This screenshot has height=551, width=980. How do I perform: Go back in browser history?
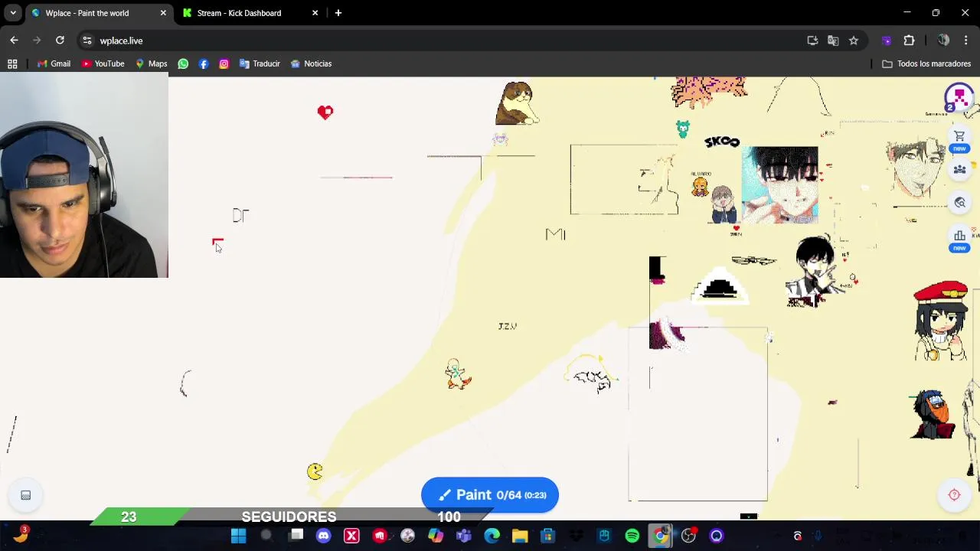tap(14, 41)
